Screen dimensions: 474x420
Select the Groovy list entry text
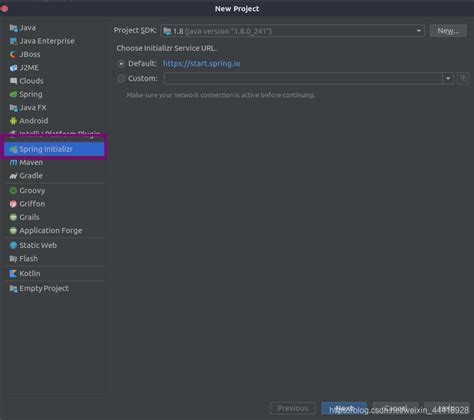click(x=32, y=191)
